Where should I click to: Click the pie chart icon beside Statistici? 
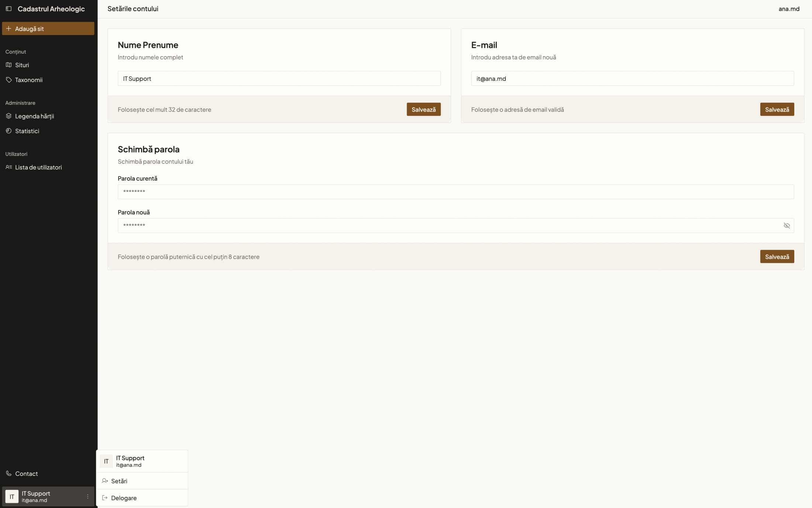coord(8,131)
